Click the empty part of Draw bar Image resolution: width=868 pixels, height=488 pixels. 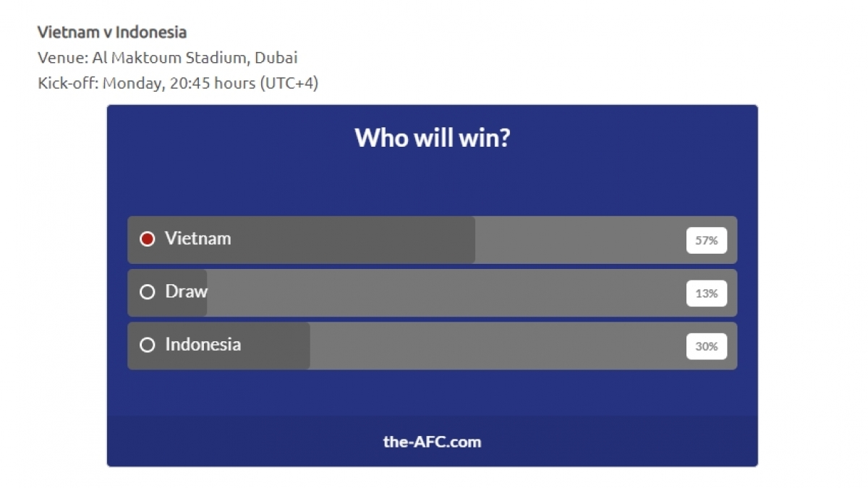(x=445, y=293)
